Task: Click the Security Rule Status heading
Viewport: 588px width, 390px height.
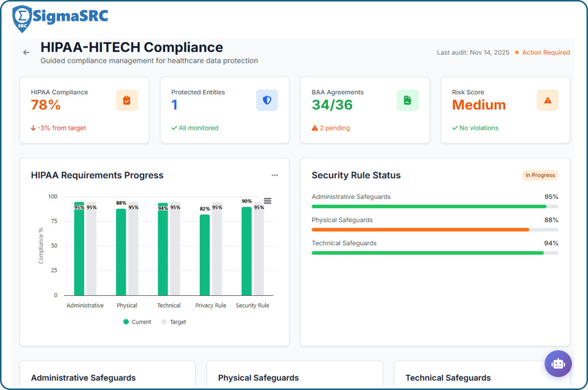Action: coord(356,175)
